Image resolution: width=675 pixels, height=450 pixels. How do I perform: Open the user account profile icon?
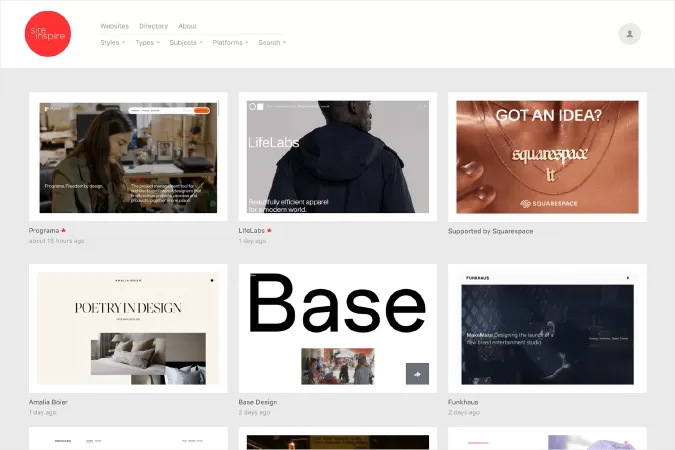[629, 34]
